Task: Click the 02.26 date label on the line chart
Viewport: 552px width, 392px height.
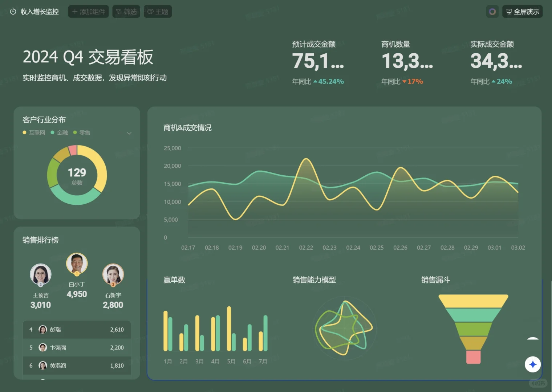Action: (400, 248)
